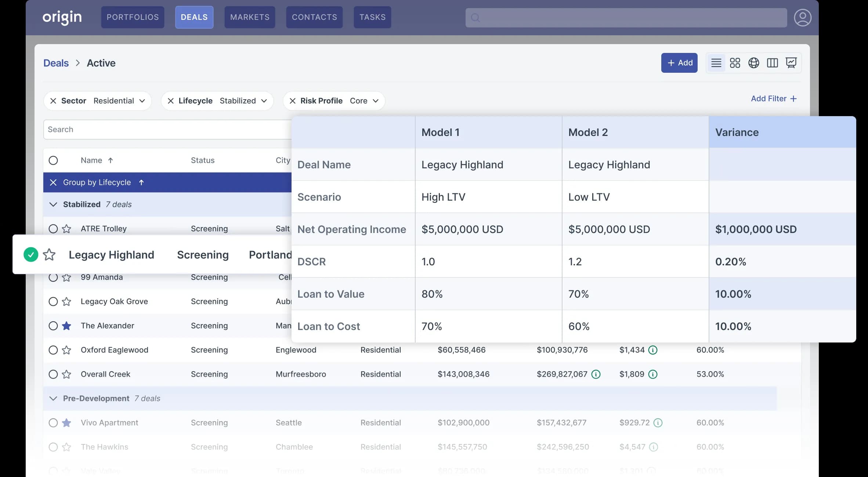This screenshot has height=477, width=868.
Task: Select the Vivo Apartment row checkbox
Action: [x=53, y=423]
